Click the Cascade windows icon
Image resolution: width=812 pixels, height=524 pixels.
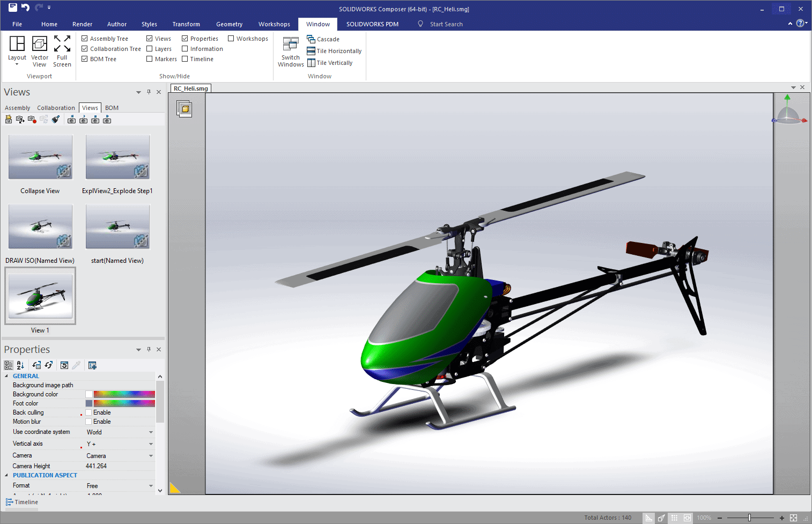(x=311, y=39)
